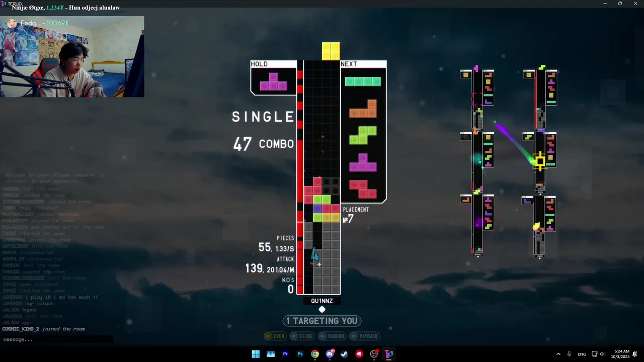
Task: Click the 'COSMIC_KING_2 joined the room' chat line
Action: [43, 329]
